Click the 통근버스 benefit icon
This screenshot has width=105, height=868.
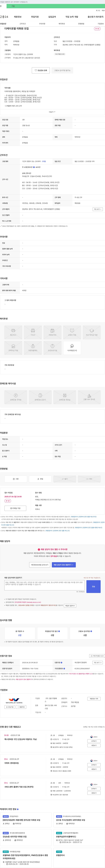(13, 332)
